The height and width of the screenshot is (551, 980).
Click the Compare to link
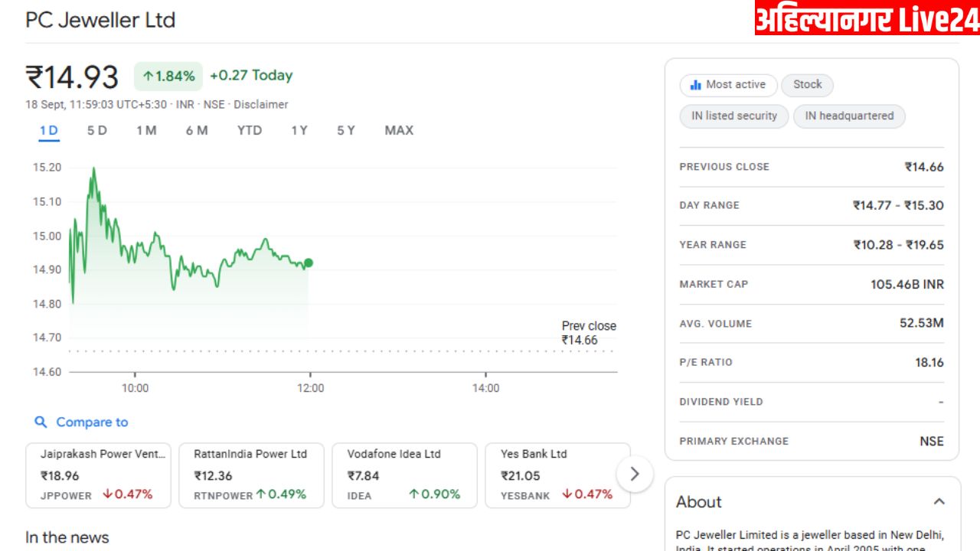pos(92,422)
